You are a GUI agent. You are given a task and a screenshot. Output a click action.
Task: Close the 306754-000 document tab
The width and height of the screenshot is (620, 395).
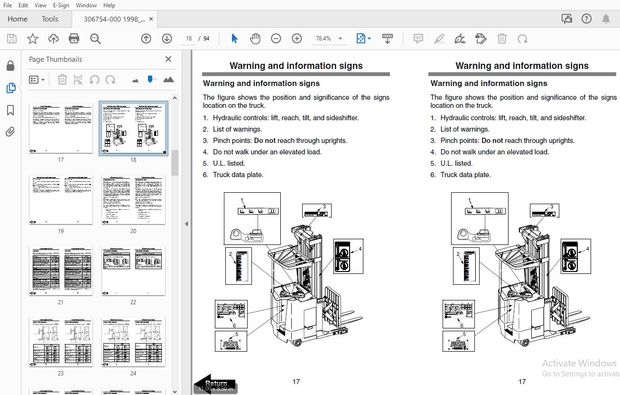[151, 19]
